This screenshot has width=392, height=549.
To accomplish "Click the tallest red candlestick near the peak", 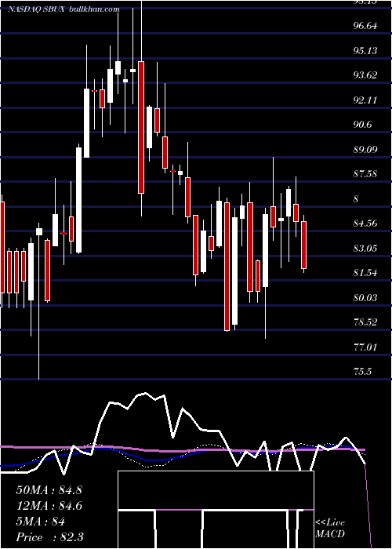I will 141,127.
